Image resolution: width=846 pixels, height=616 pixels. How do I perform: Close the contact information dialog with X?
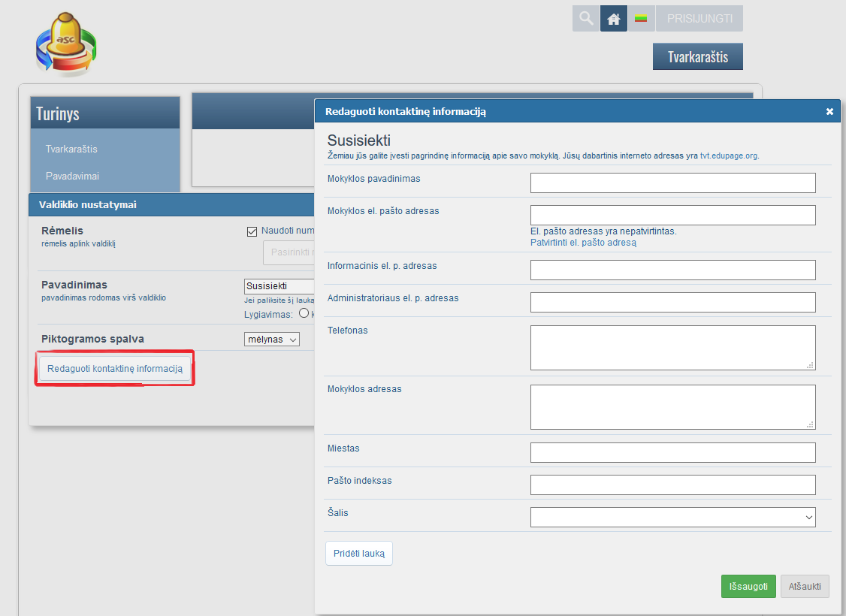point(829,111)
